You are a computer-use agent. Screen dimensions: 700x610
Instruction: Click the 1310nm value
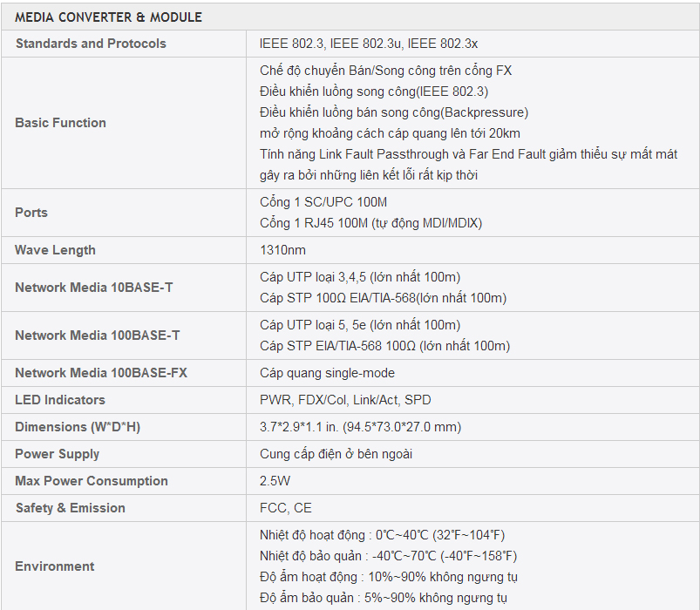[282, 250]
